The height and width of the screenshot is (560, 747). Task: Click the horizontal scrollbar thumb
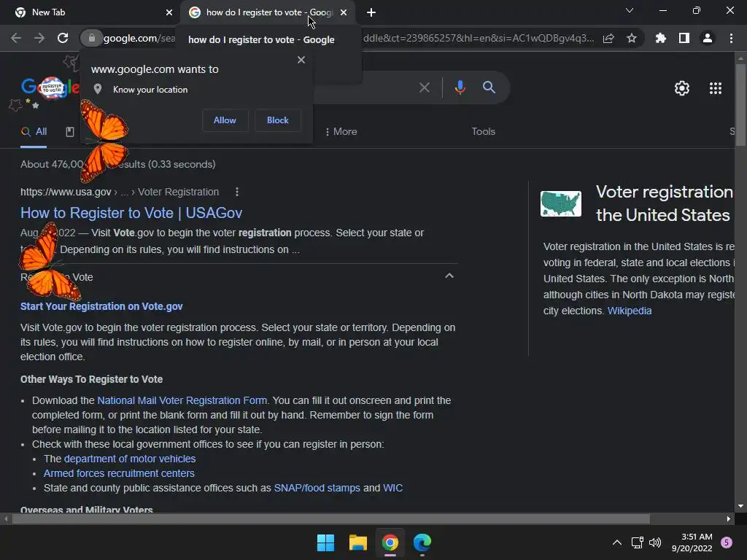(330, 519)
